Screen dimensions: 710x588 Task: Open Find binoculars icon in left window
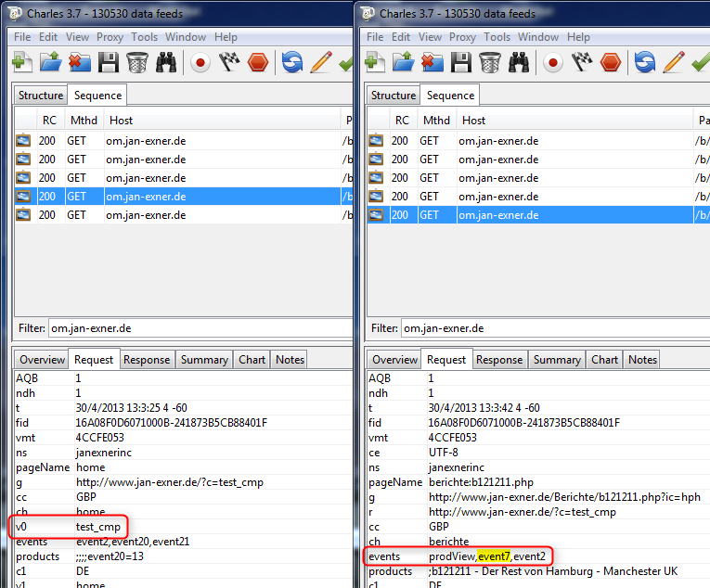click(166, 62)
